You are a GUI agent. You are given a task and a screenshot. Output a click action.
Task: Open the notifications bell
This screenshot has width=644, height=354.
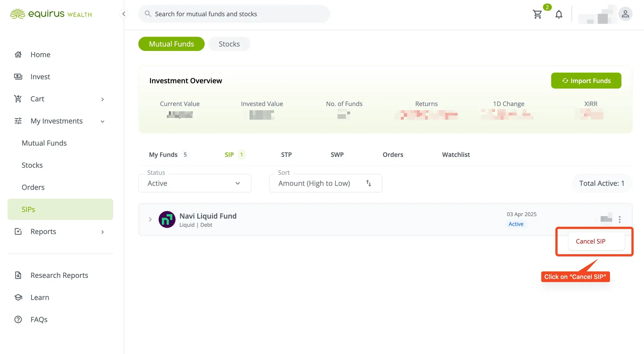tap(559, 14)
